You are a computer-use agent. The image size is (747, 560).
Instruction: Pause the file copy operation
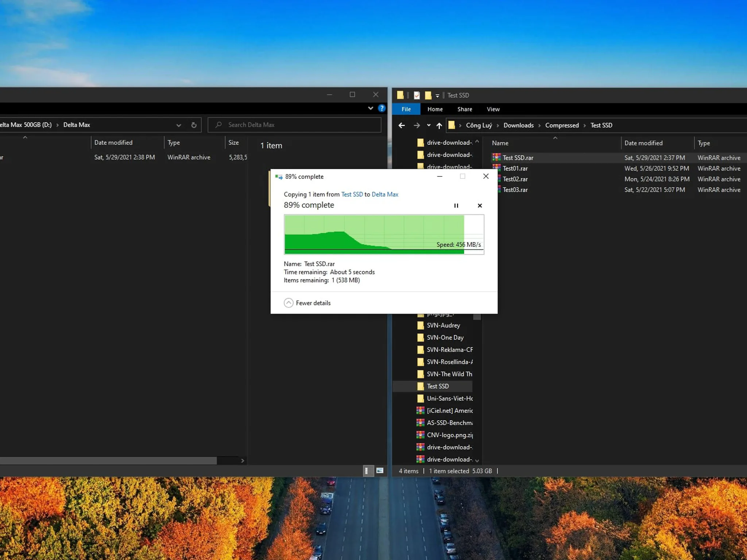coord(456,206)
